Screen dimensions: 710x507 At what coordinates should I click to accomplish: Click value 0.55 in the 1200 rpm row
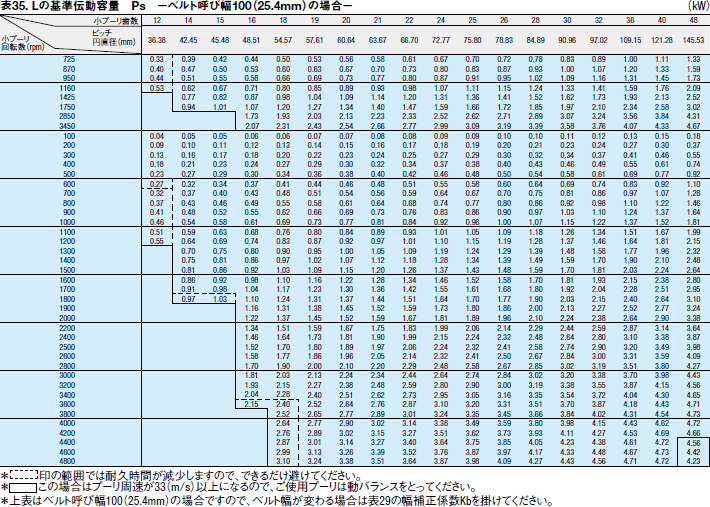157,241
